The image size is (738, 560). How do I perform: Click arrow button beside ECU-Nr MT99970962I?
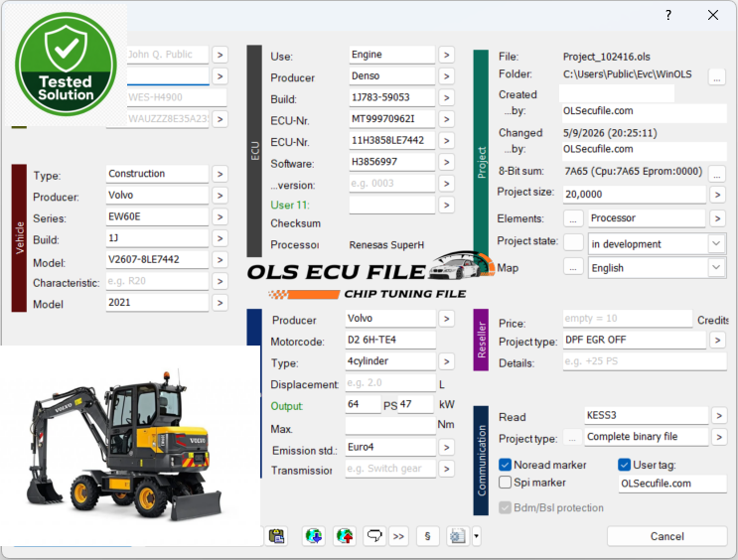(446, 119)
